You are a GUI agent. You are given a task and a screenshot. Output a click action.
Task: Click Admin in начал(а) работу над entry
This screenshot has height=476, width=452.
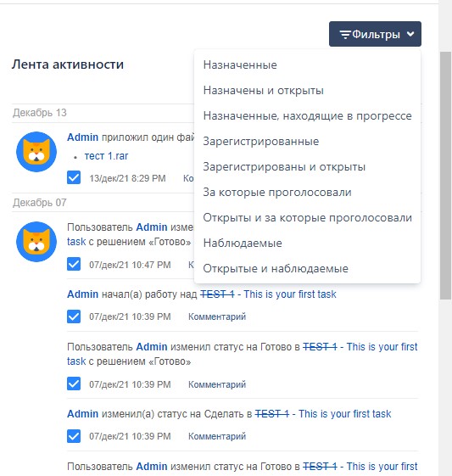click(x=82, y=294)
